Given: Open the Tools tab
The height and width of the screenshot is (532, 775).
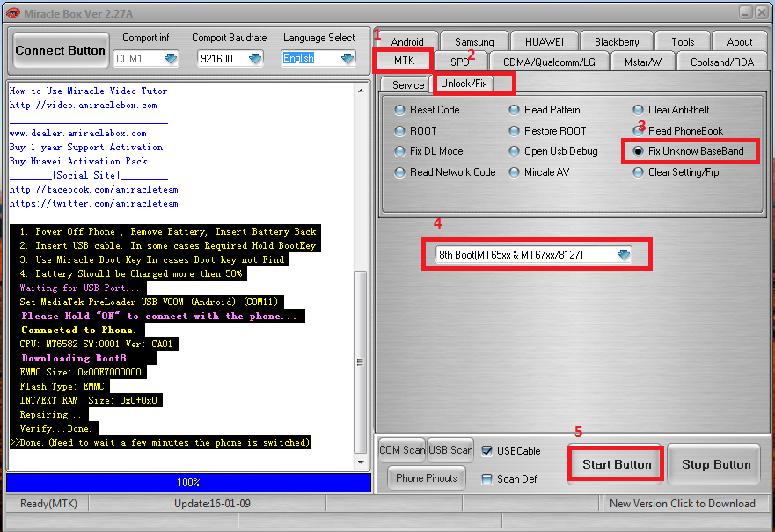Looking at the screenshot, I should click(683, 42).
